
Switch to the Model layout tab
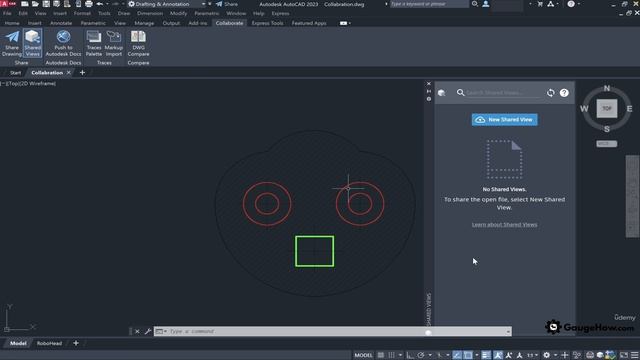(18, 343)
